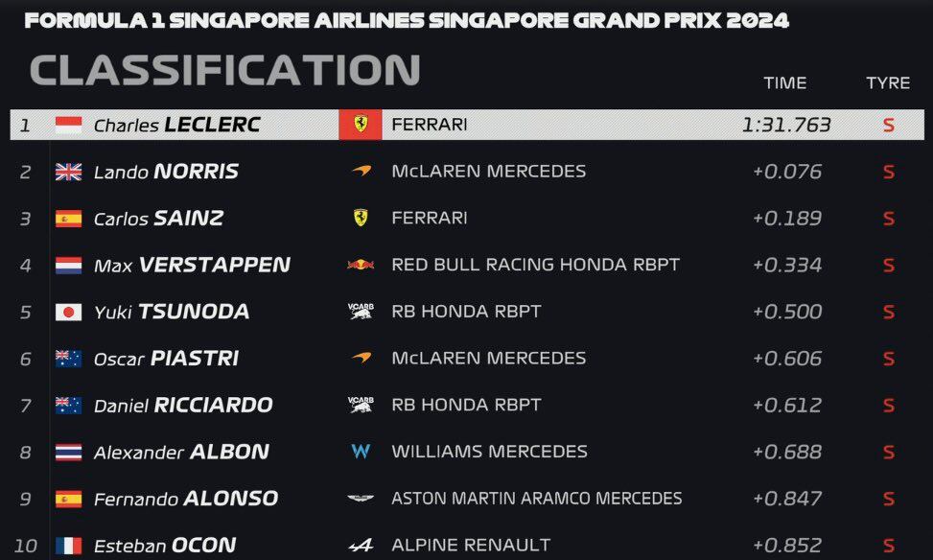Click the soft tyre indicator for Leclerc
933x560 pixels.
[888, 126]
